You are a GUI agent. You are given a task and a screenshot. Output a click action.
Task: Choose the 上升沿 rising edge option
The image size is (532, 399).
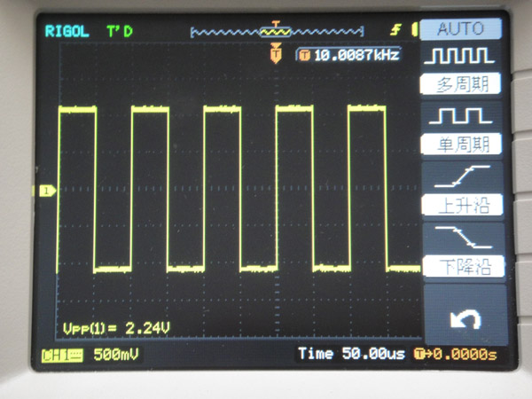(459, 205)
